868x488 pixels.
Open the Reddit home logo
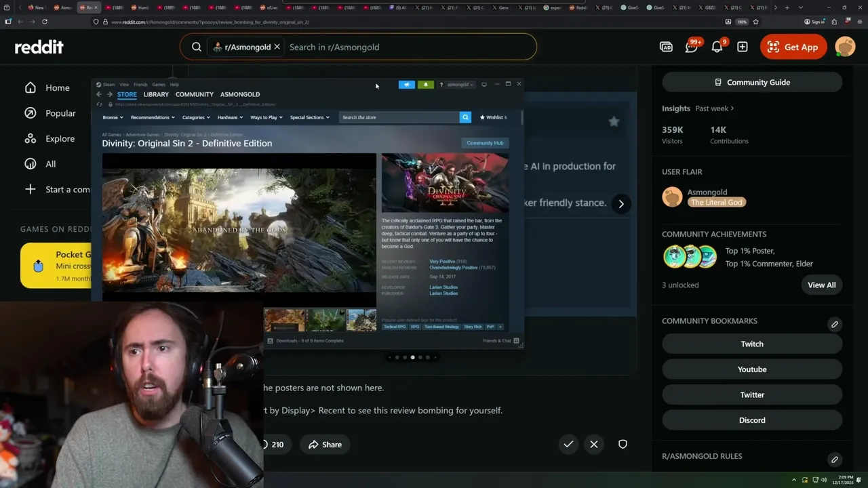tap(39, 47)
